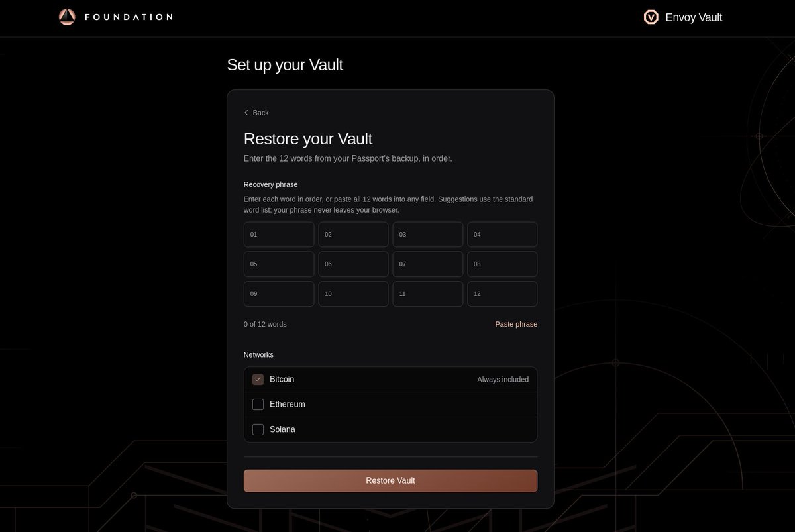Click the FOUNDATION wordmark text
The width and height of the screenshot is (795, 532).
(x=129, y=17)
